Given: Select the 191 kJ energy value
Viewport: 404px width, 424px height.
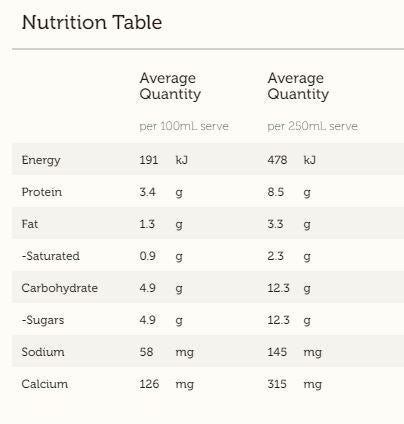Looking at the screenshot, I should [x=164, y=160].
